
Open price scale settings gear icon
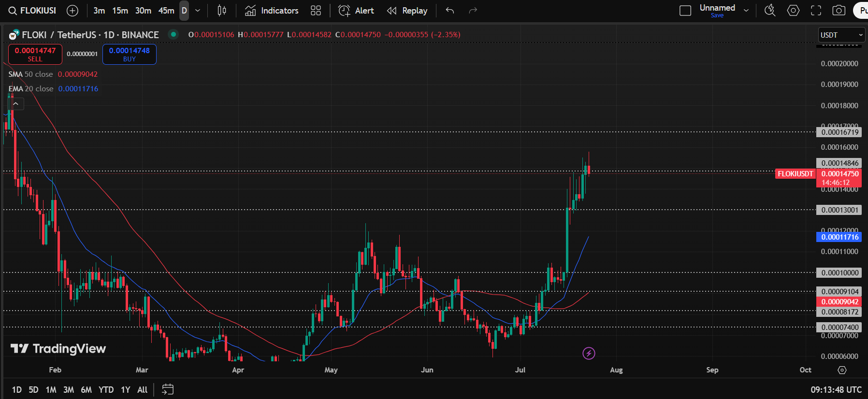842,370
